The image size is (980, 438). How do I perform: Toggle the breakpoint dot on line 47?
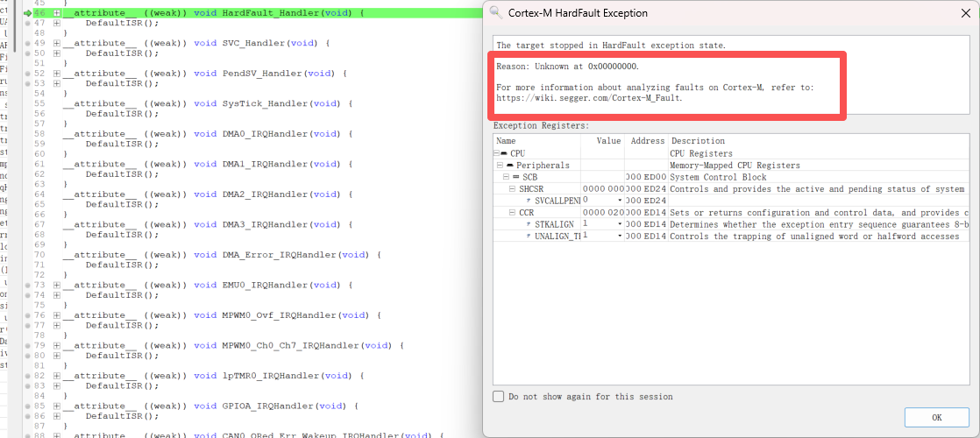27,23
